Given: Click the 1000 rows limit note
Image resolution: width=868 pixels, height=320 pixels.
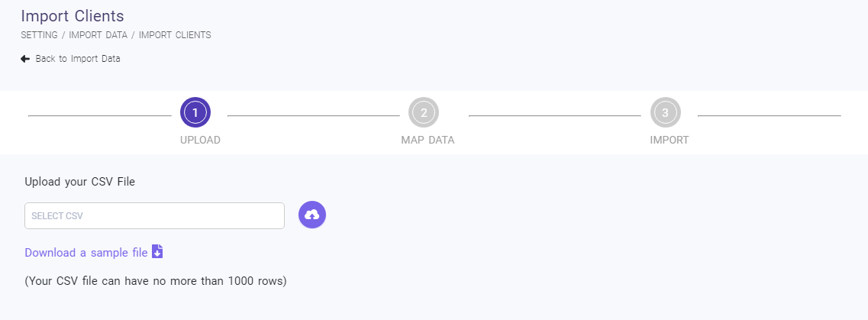Looking at the screenshot, I should [x=156, y=281].
